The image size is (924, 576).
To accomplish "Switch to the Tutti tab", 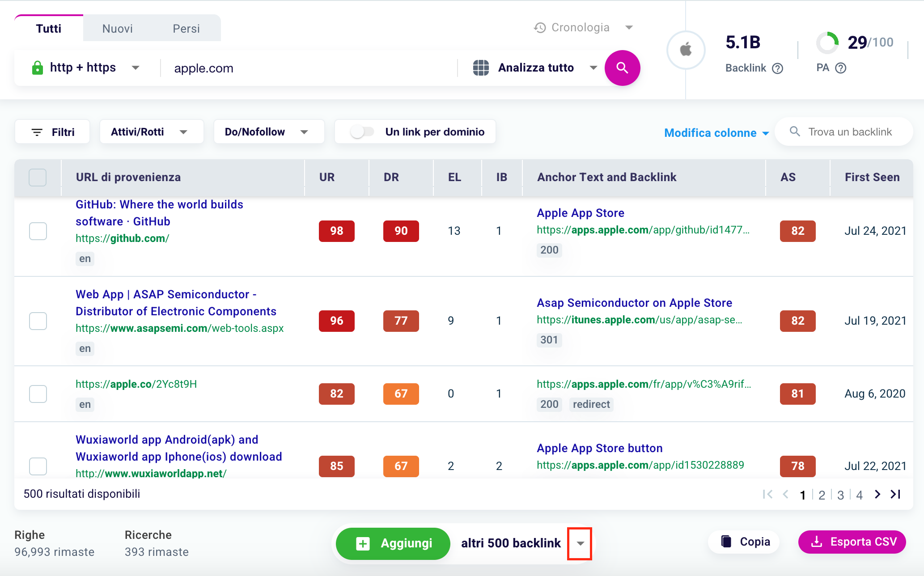I will (x=49, y=29).
